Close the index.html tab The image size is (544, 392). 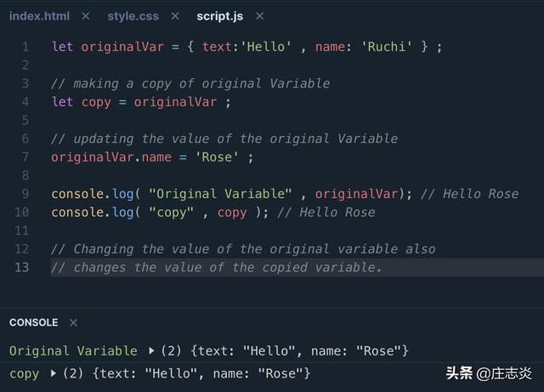(x=86, y=16)
